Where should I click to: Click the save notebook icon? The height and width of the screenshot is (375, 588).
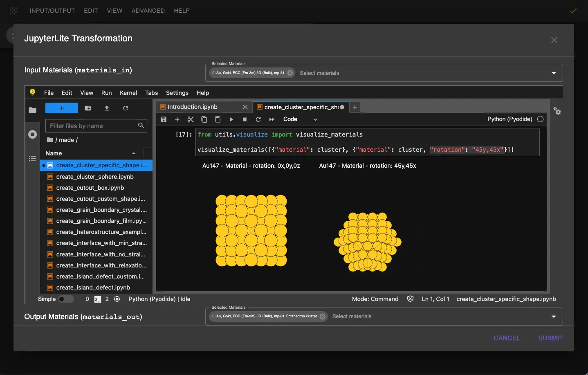[x=164, y=119]
